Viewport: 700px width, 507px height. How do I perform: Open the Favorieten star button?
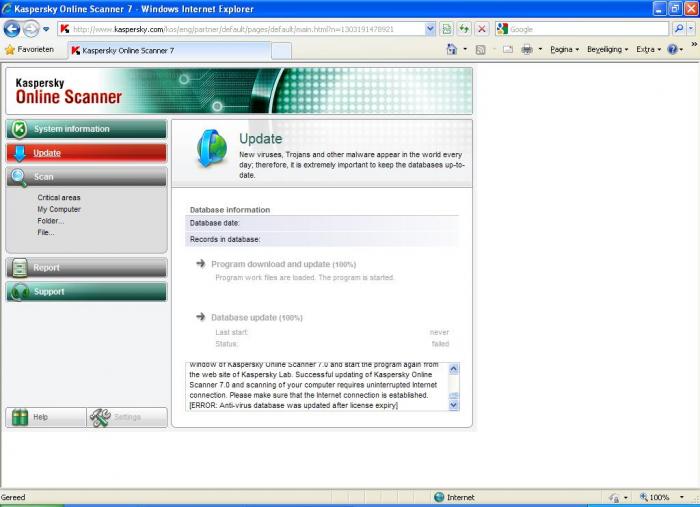[29, 50]
